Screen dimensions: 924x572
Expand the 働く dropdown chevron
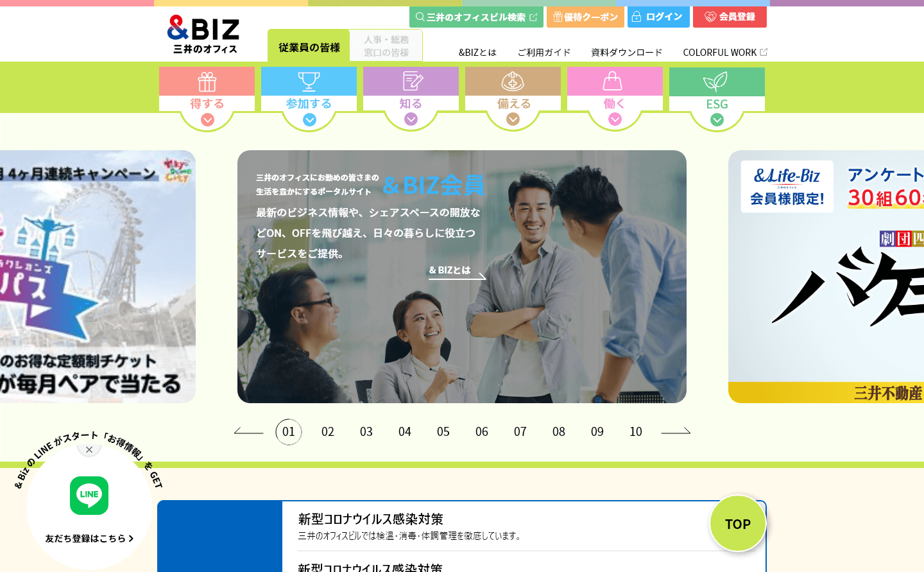click(x=615, y=119)
